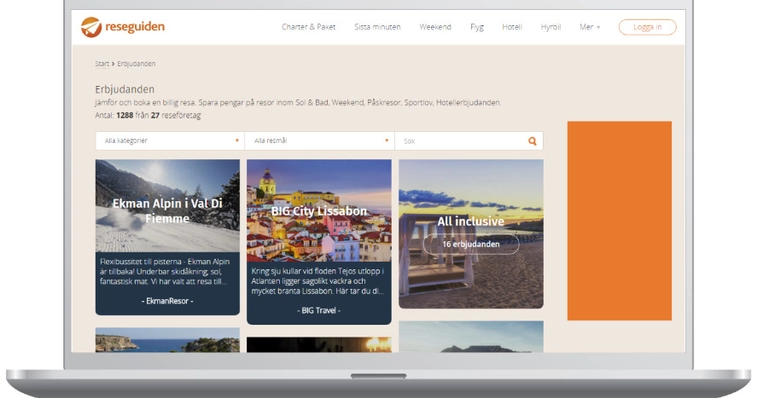Navigate to the Hotell section

click(512, 27)
